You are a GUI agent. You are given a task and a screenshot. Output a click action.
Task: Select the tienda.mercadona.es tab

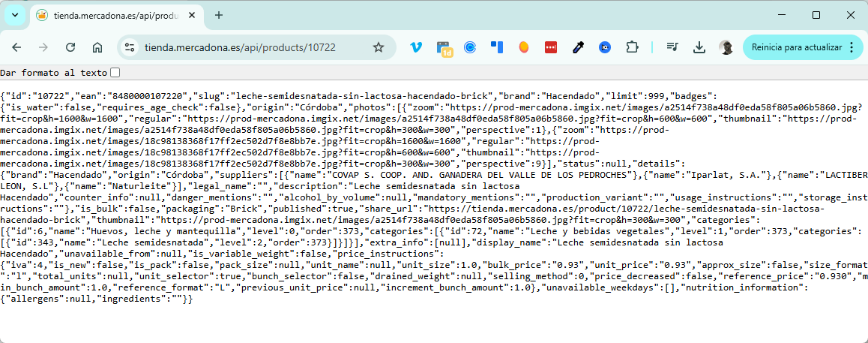112,15
